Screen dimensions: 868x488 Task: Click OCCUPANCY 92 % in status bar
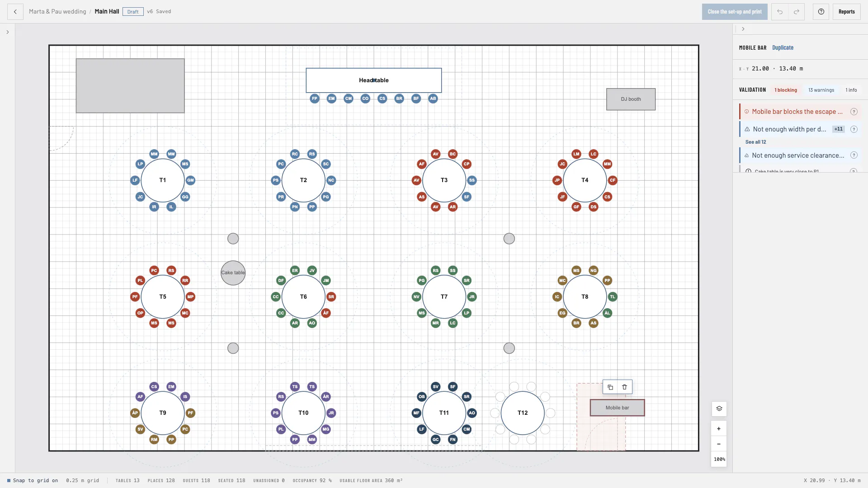click(312, 480)
